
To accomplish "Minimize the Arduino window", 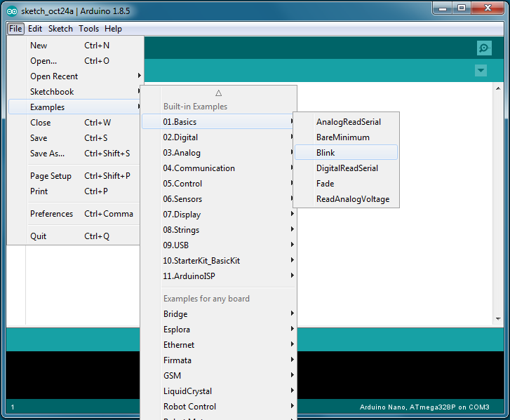I will [443, 8].
